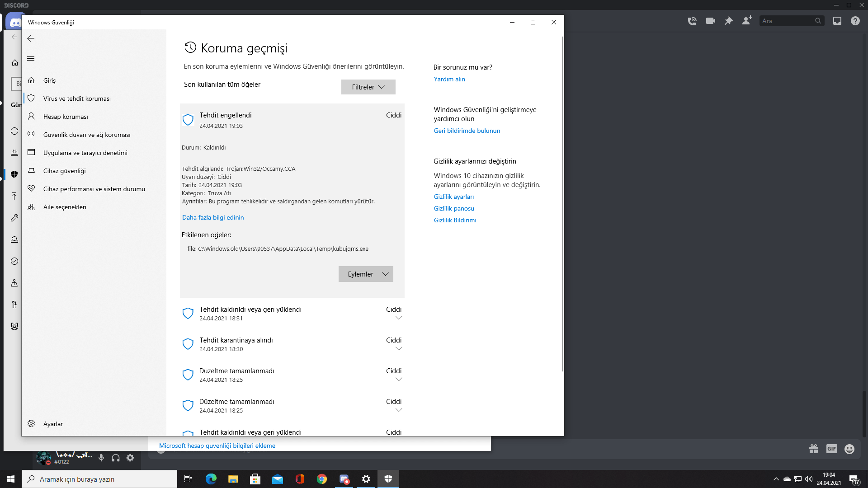Show pinned messages in Discord
The width and height of the screenshot is (868, 488).
point(729,21)
